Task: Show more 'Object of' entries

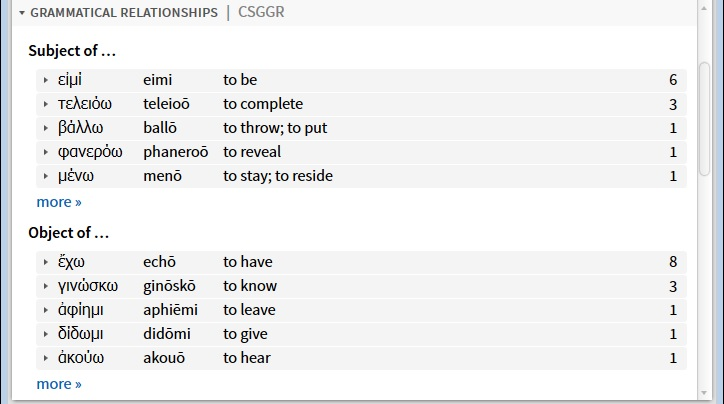Action: tap(59, 384)
